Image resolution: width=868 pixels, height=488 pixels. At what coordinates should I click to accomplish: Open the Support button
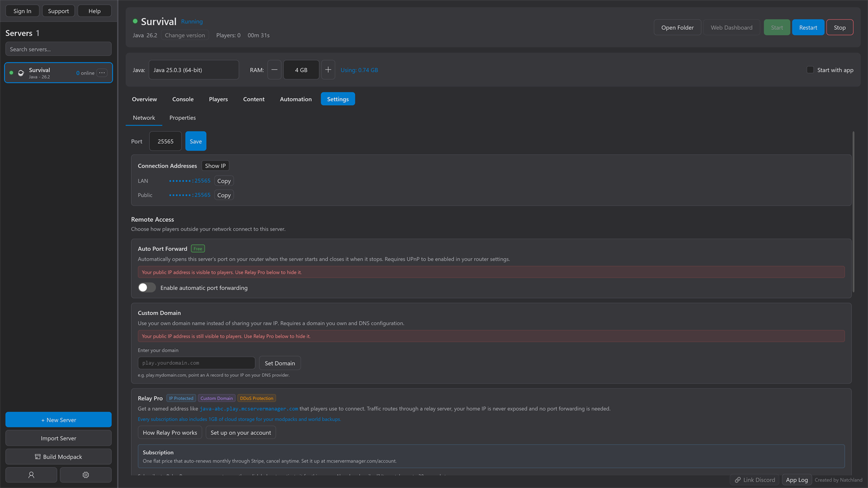(59, 11)
